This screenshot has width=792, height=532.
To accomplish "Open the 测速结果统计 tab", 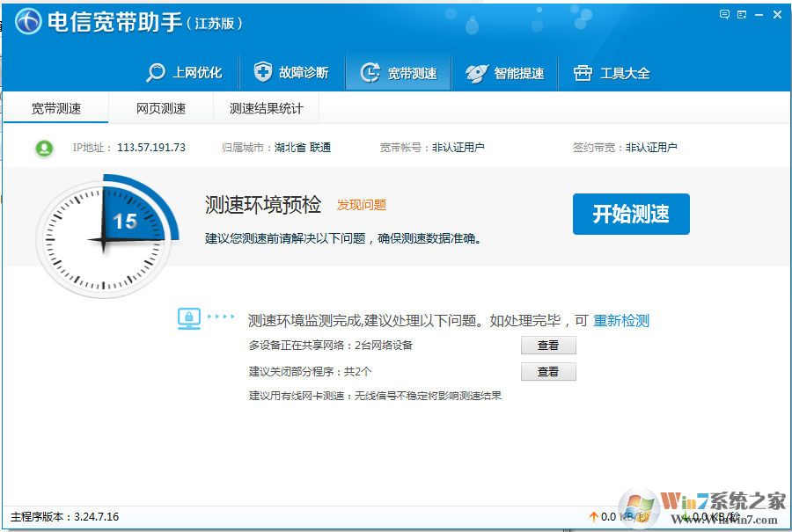I will pyautogui.click(x=267, y=107).
